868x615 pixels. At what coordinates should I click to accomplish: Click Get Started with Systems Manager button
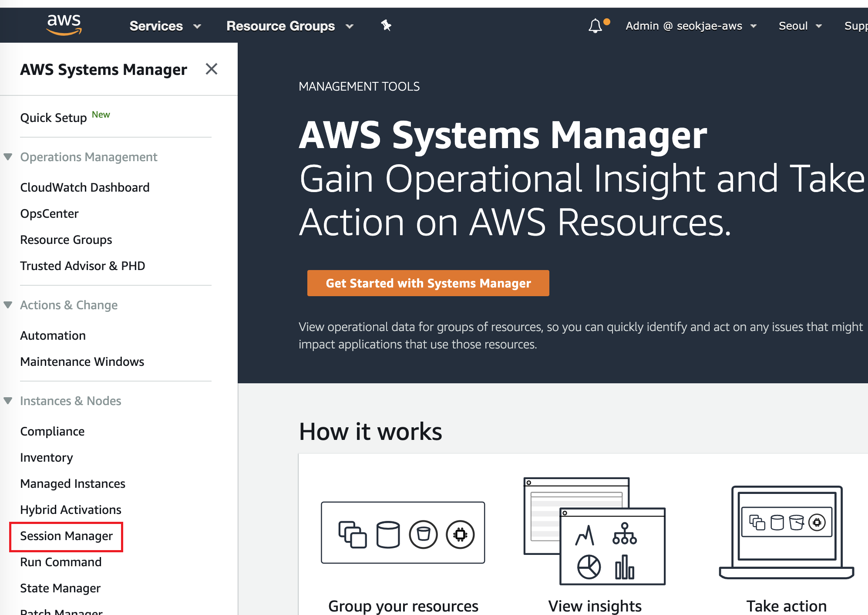428,283
